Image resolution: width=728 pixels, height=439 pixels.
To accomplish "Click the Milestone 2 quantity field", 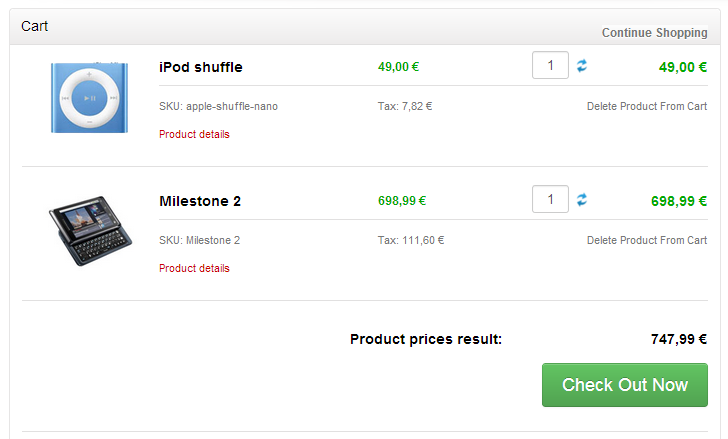I will point(550,199).
